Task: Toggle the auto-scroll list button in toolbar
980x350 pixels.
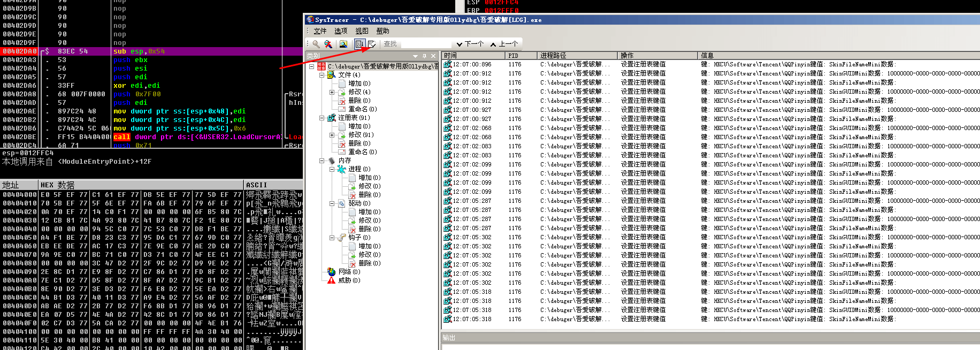Action: (359, 44)
